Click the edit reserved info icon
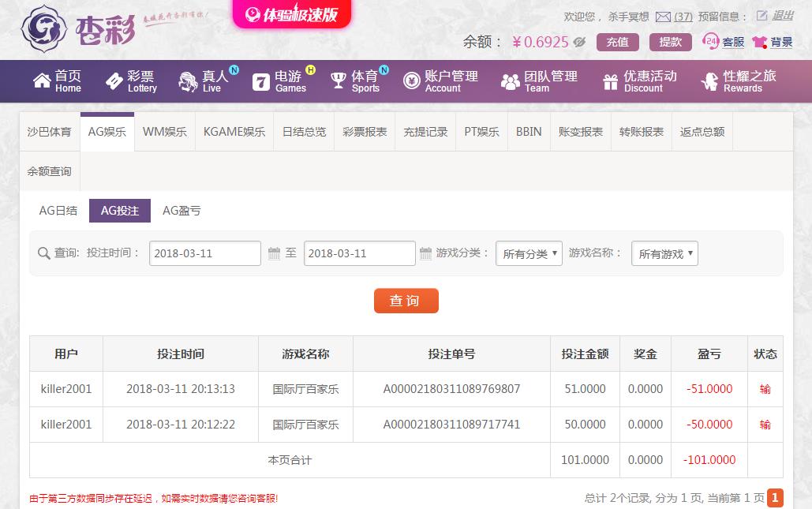The width and height of the screenshot is (812, 509). (x=761, y=16)
